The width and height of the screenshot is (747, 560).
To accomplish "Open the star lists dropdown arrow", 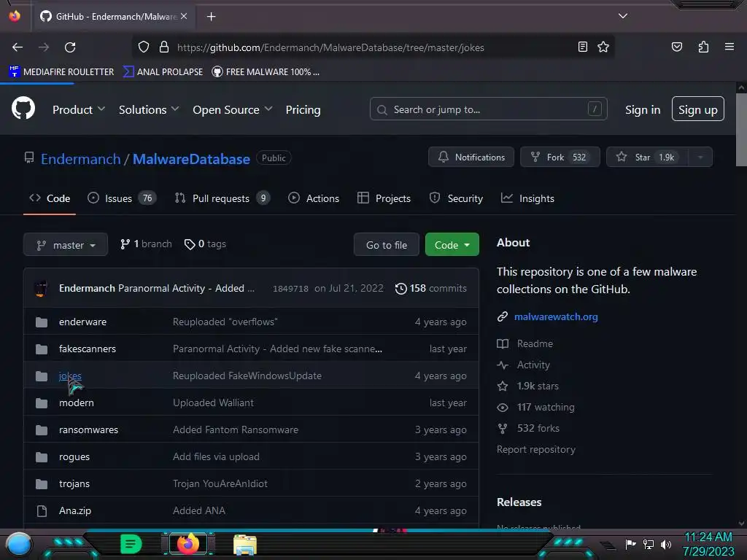I will pos(700,157).
